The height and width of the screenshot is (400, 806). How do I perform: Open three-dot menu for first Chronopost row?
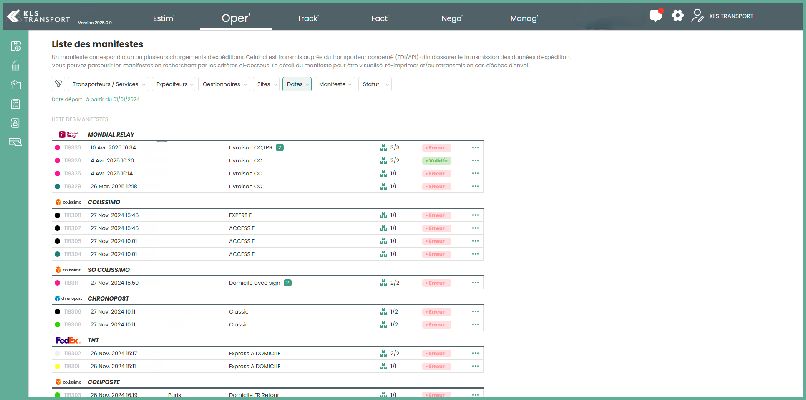(x=475, y=311)
